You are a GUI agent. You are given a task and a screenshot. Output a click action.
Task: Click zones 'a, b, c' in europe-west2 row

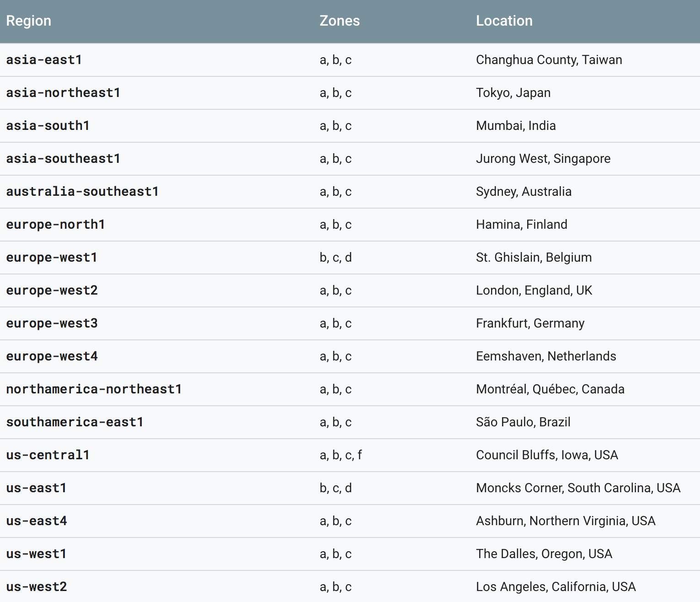(x=336, y=290)
